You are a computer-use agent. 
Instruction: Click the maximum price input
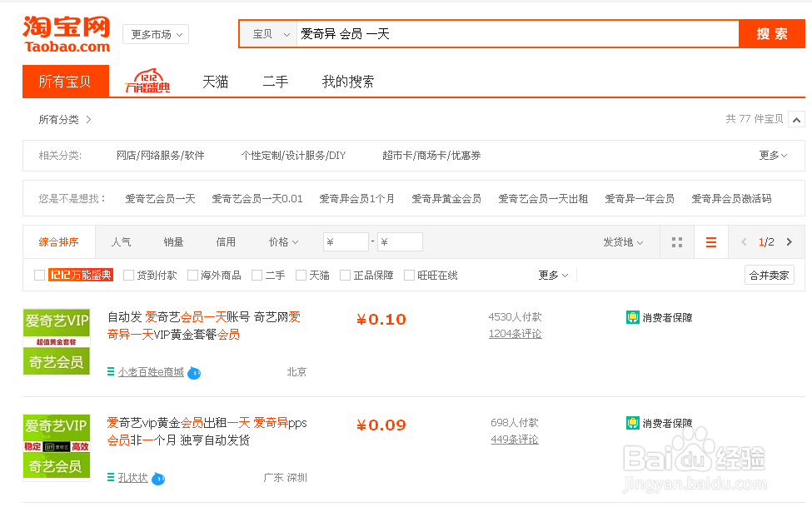pos(400,241)
